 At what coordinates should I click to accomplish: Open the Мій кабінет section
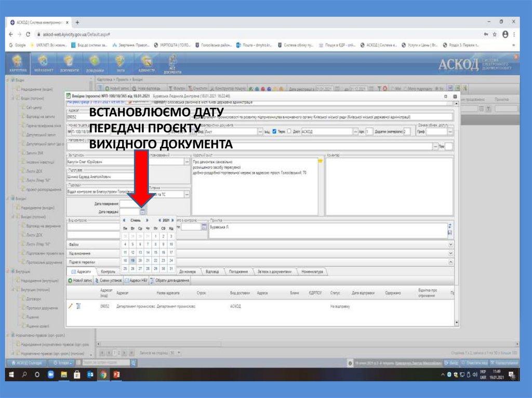tap(43, 64)
